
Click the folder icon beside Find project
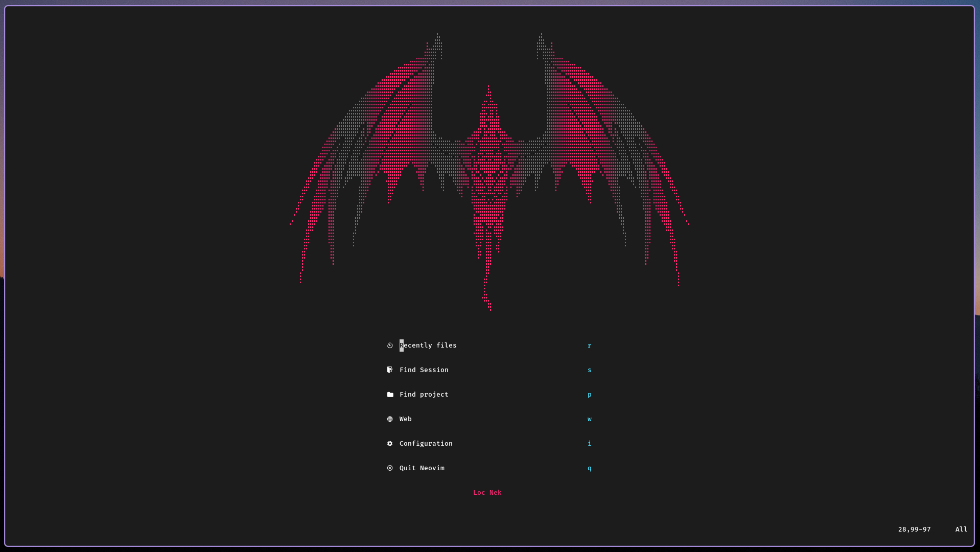point(390,395)
